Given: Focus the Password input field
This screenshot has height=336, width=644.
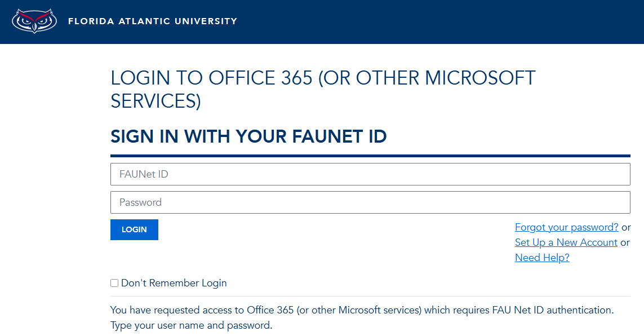Looking at the screenshot, I should point(370,202).
